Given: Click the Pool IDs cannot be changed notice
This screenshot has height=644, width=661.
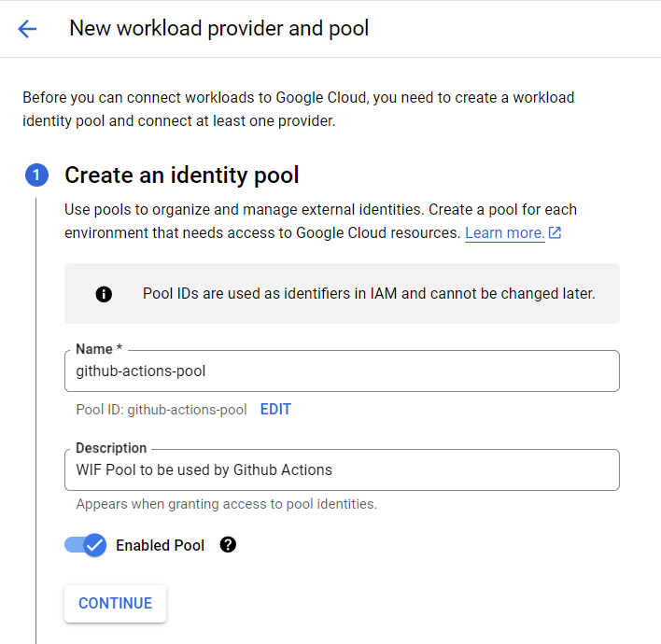Looking at the screenshot, I should [368, 293].
